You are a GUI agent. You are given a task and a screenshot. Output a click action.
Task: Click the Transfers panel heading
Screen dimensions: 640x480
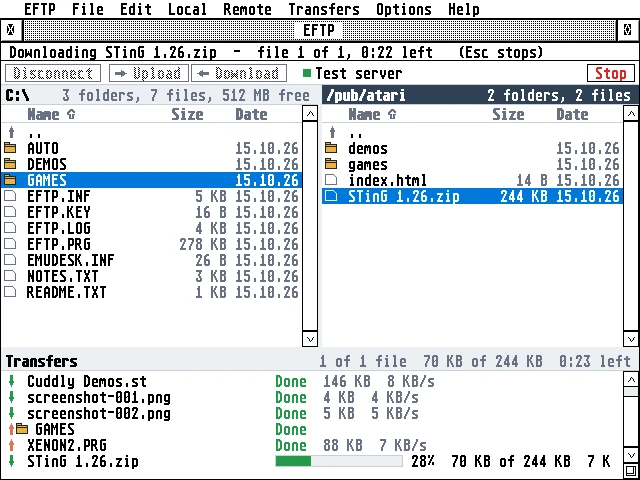[41, 361]
